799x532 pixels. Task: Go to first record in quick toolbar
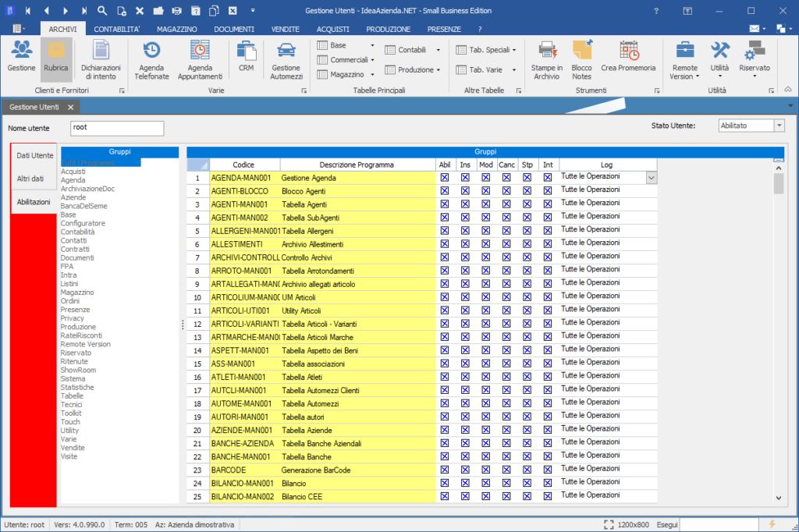(28, 10)
